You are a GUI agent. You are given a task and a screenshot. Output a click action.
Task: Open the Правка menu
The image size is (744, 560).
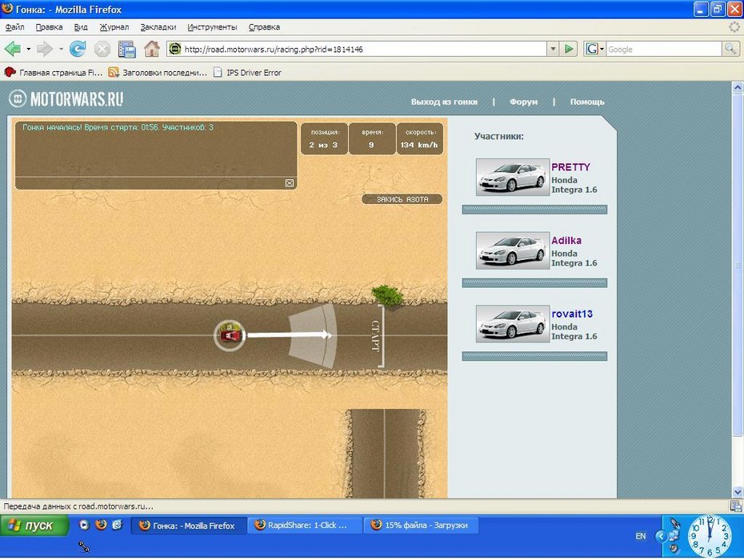point(50,27)
